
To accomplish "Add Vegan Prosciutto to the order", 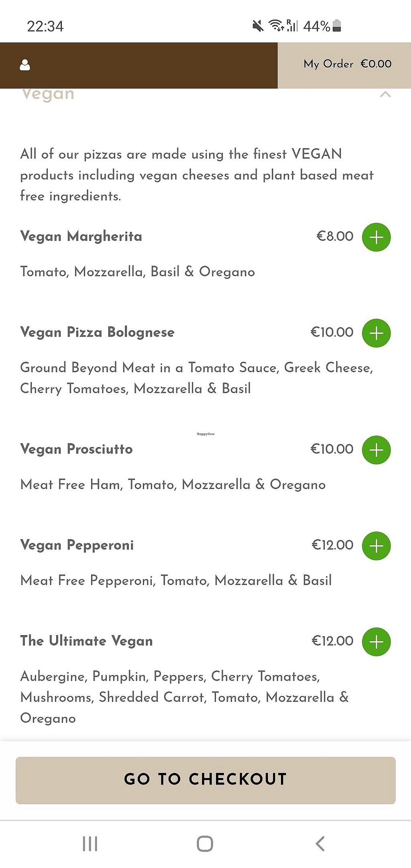I will tap(376, 450).
